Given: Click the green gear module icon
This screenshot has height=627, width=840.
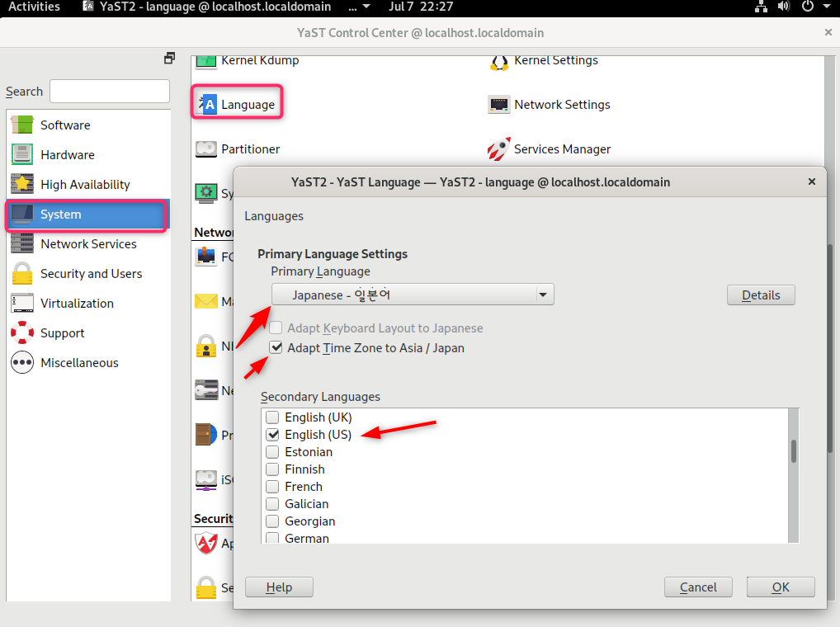Looking at the screenshot, I should tap(206, 193).
